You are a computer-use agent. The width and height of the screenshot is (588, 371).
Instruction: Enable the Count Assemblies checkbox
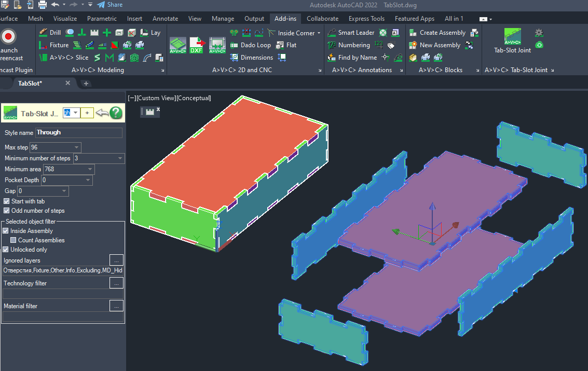point(13,240)
